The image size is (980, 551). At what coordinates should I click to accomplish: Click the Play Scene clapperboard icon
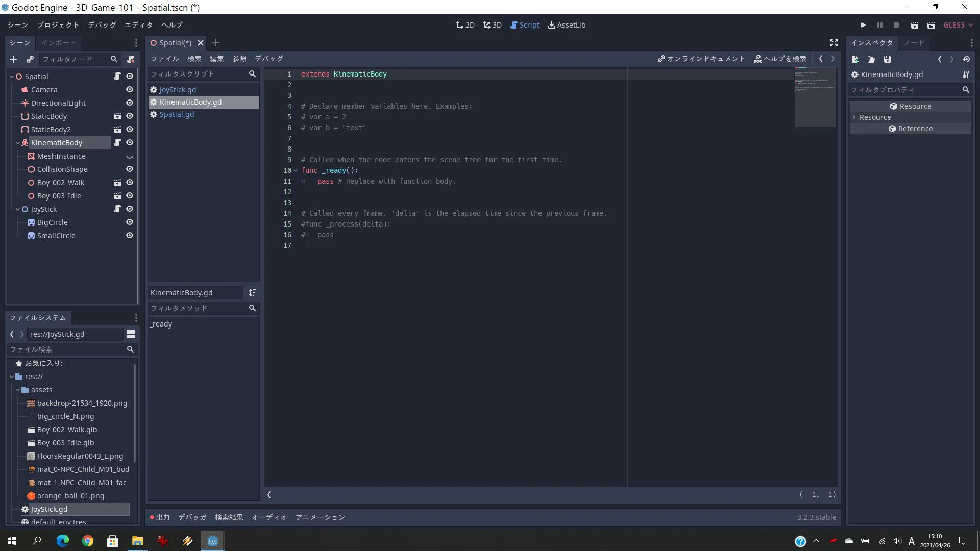[915, 25]
